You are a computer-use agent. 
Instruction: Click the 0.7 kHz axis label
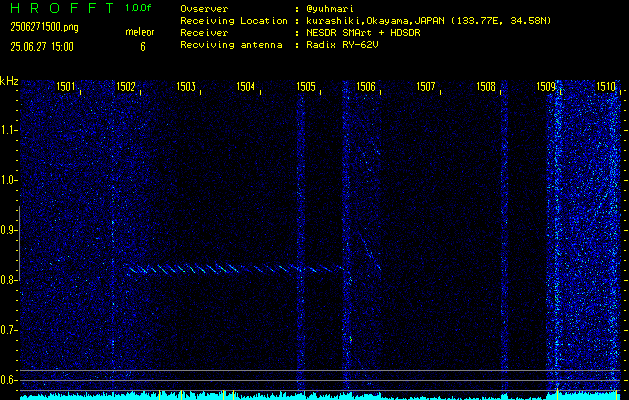point(9,330)
